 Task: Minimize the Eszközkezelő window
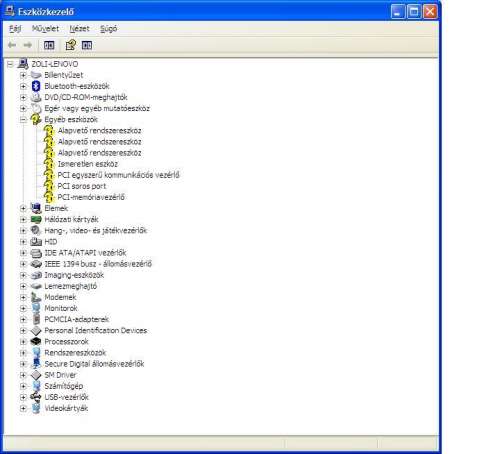pyautogui.click(x=398, y=12)
